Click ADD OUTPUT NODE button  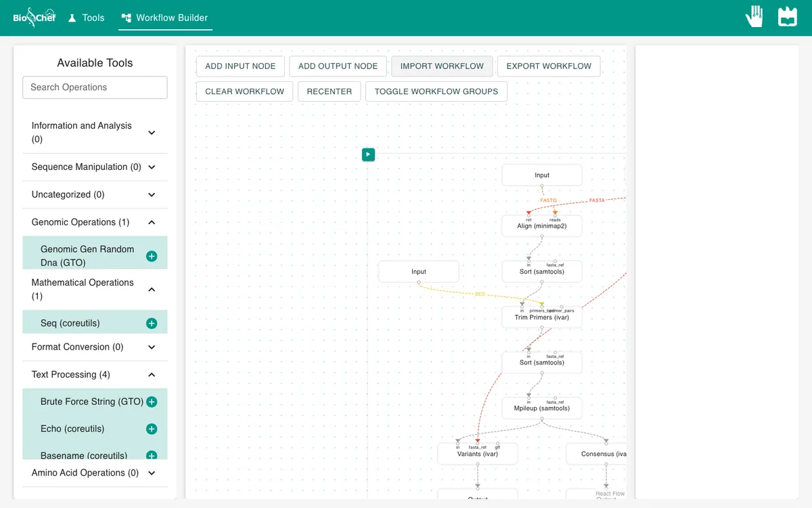(338, 66)
